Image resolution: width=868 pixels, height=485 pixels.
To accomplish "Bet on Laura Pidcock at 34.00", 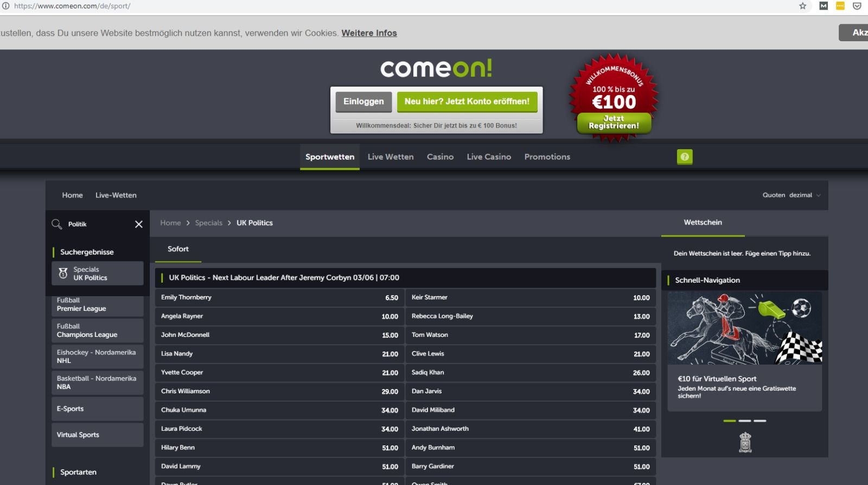I will [279, 429].
